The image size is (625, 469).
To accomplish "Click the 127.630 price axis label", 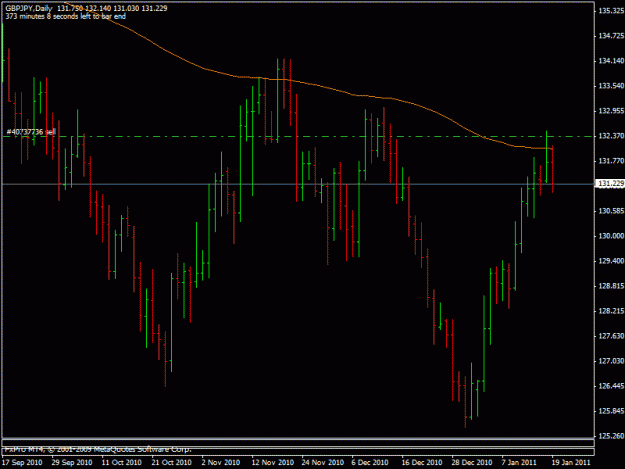I will pyautogui.click(x=611, y=336).
